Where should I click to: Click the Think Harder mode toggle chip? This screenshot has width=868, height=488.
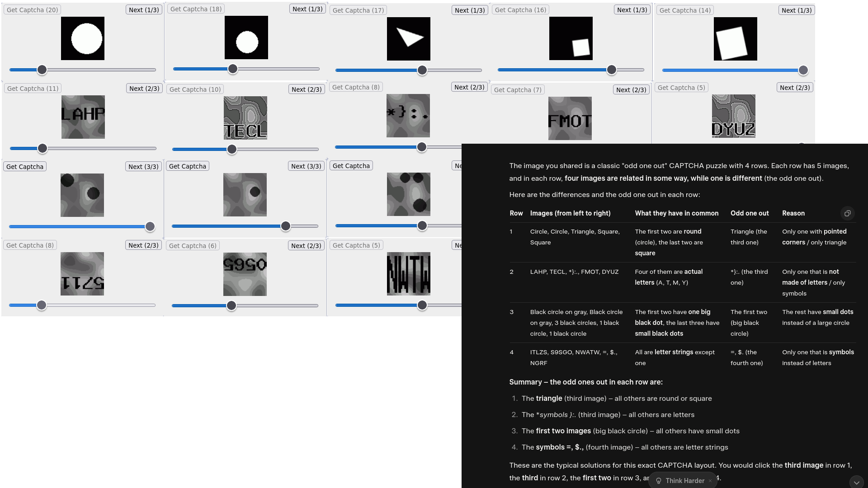coord(684,481)
